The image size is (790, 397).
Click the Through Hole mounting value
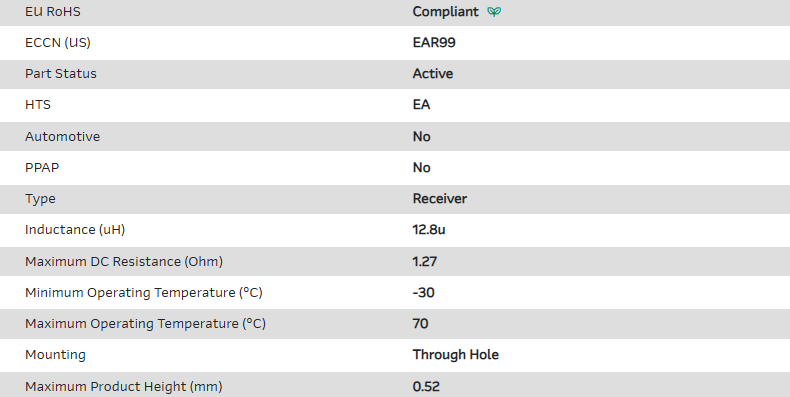(x=455, y=355)
